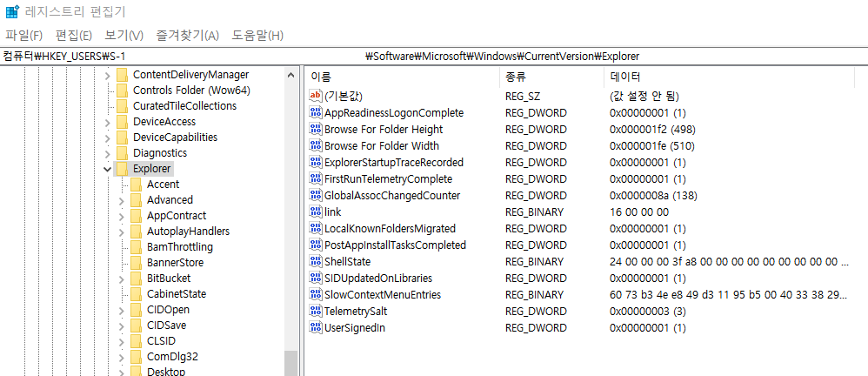The image size is (868, 376).
Task: Select the REG_SZ type cell
Action: coord(522,97)
